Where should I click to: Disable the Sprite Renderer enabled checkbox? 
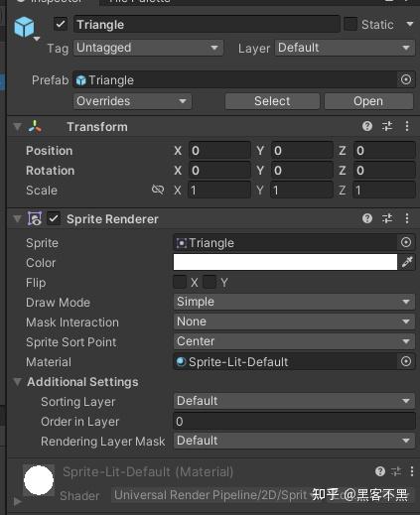click(54, 218)
